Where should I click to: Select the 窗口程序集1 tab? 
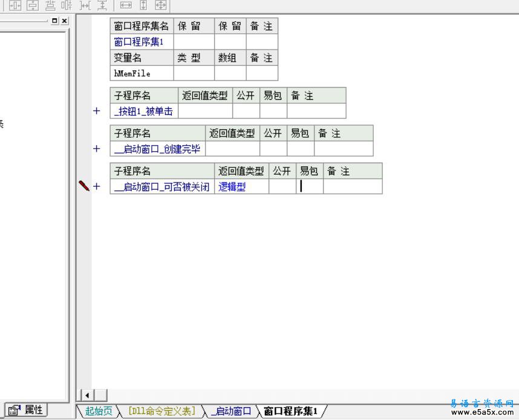click(290, 411)
